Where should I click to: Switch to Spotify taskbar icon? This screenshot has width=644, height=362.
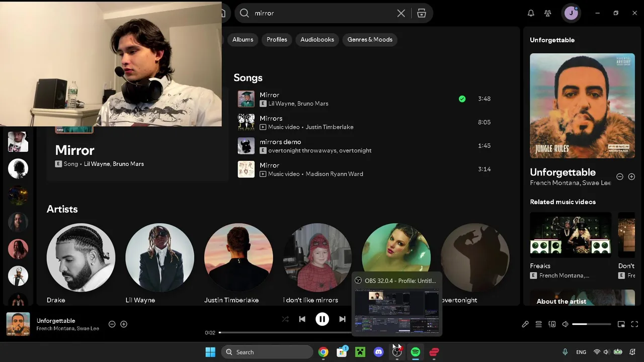coord(416,352)
